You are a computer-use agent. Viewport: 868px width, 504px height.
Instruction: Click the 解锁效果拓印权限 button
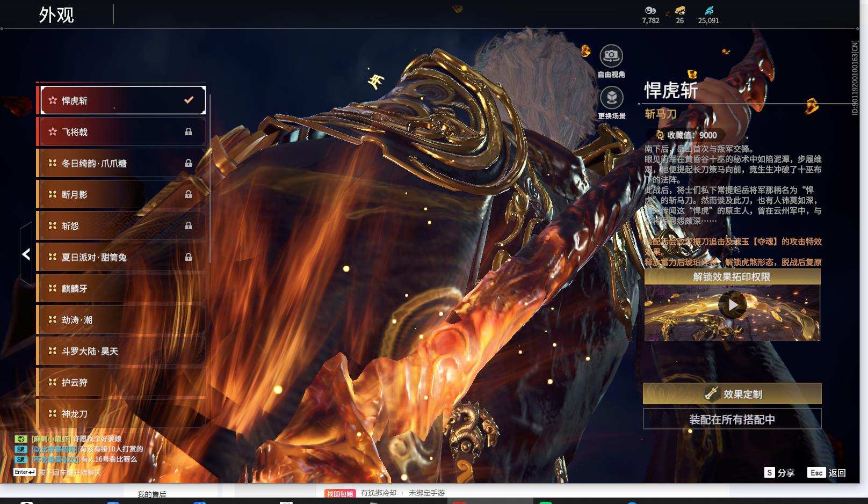[732, 277]
